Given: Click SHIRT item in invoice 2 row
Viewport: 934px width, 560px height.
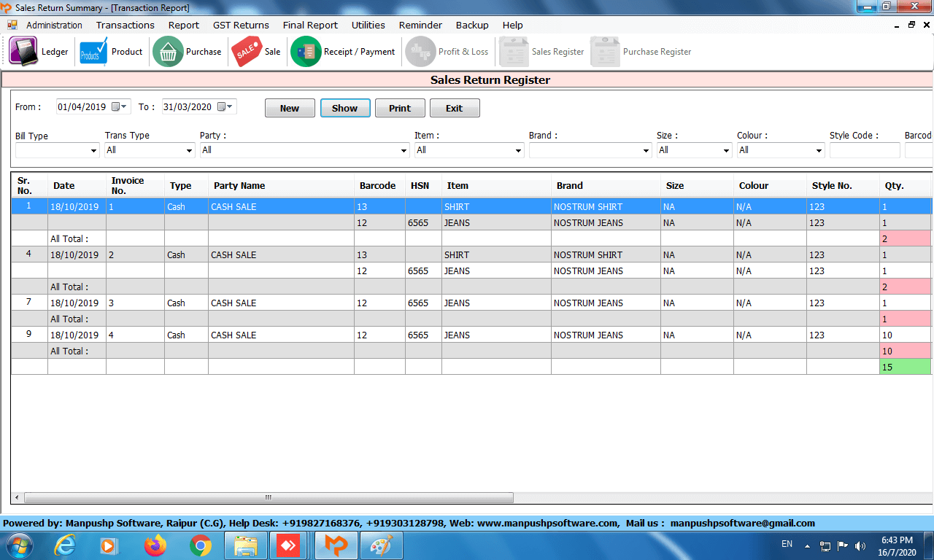Looking at the screenshot, I should [x=496, y=254].
